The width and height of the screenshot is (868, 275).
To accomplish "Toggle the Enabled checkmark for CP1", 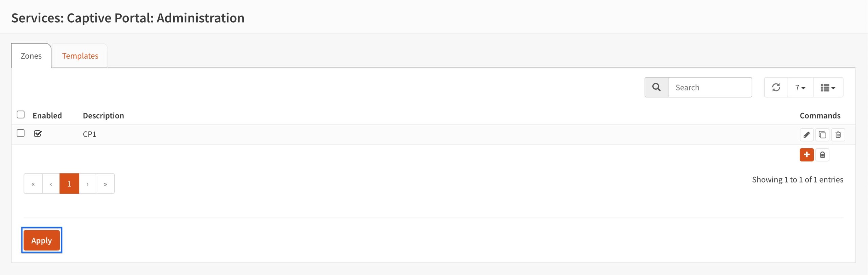I will [x=38, y=134].
